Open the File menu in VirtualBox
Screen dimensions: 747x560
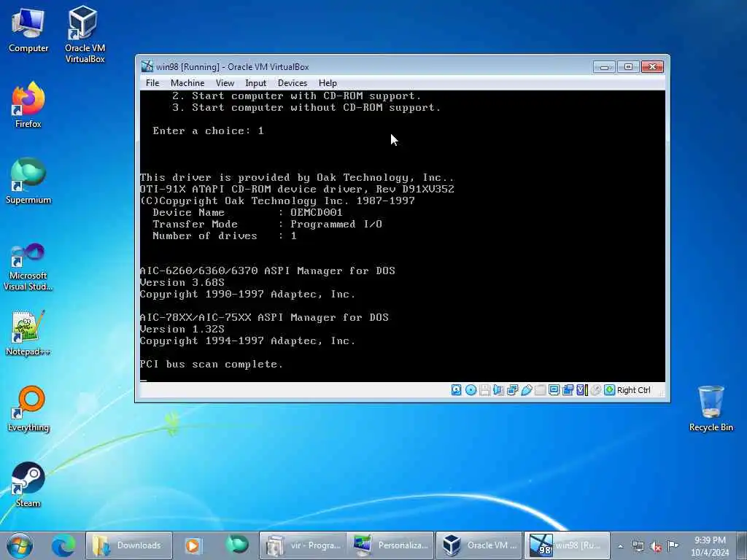(152, 83)
